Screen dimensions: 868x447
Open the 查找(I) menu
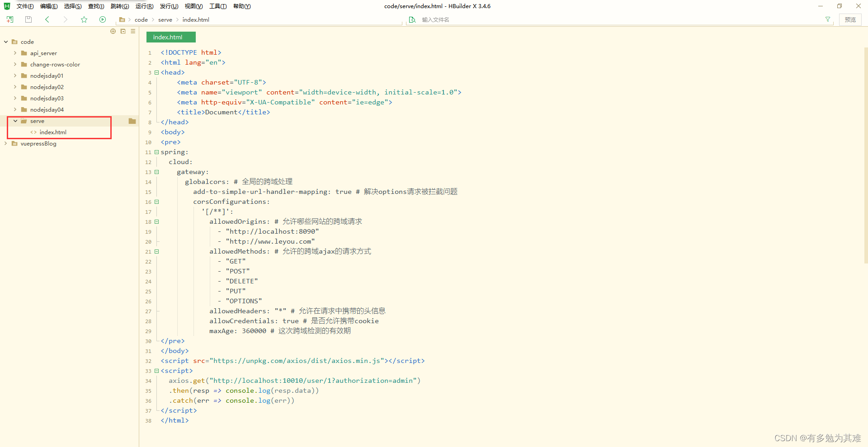pyautogui.click(x=96, y=6)
